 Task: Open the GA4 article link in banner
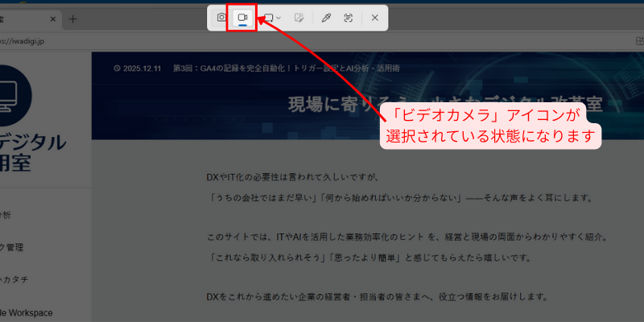[287, 68]
